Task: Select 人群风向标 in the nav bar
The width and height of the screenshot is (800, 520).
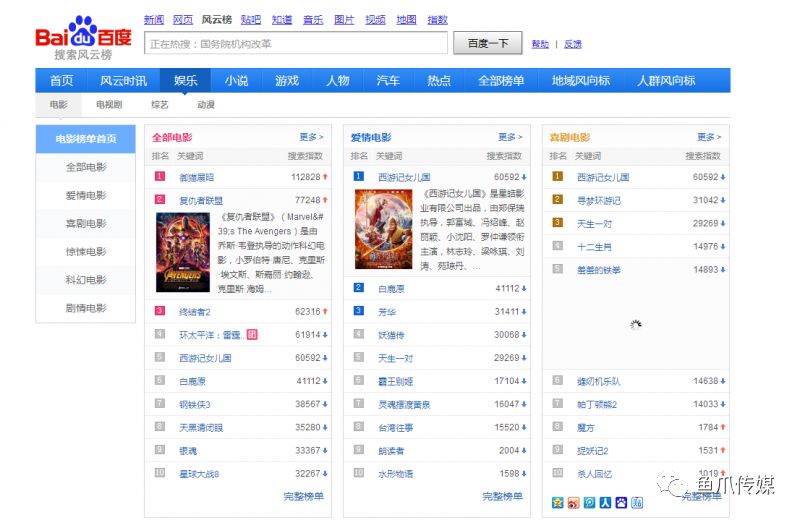Action: click(666, 81)
